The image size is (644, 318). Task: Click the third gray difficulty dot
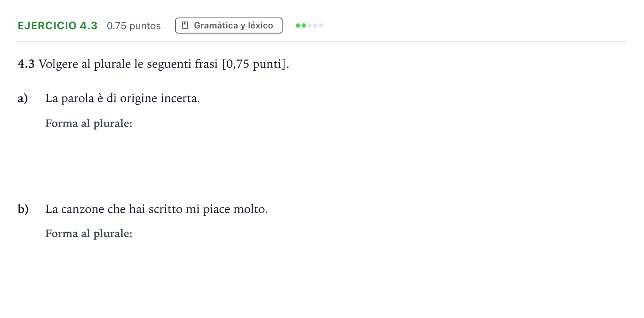(x=310, y=26)
